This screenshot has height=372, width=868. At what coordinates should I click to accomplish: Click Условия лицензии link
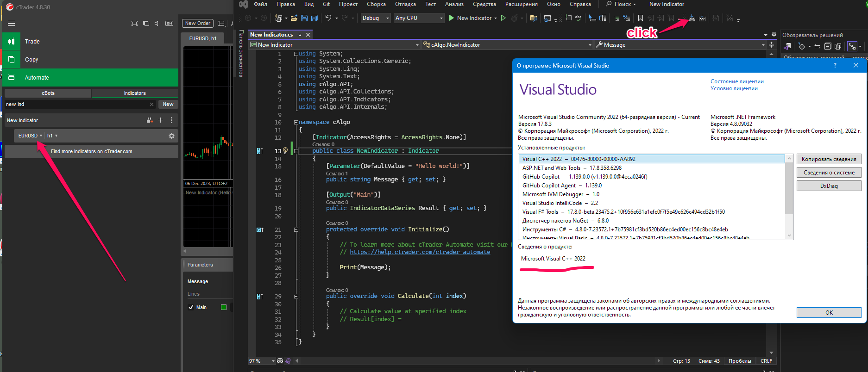pyautogui.click(x=734, y=88)
